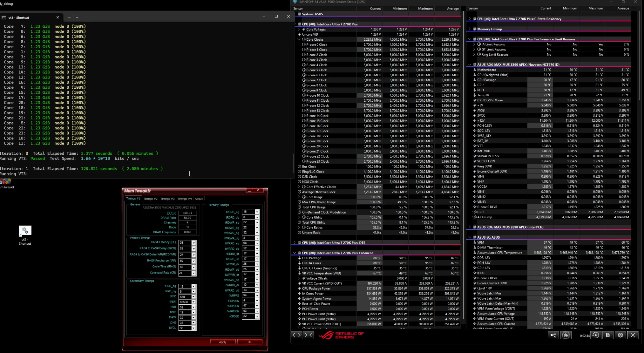
Task: Open tRFC value dropdown
Action: tap(193, 297)
